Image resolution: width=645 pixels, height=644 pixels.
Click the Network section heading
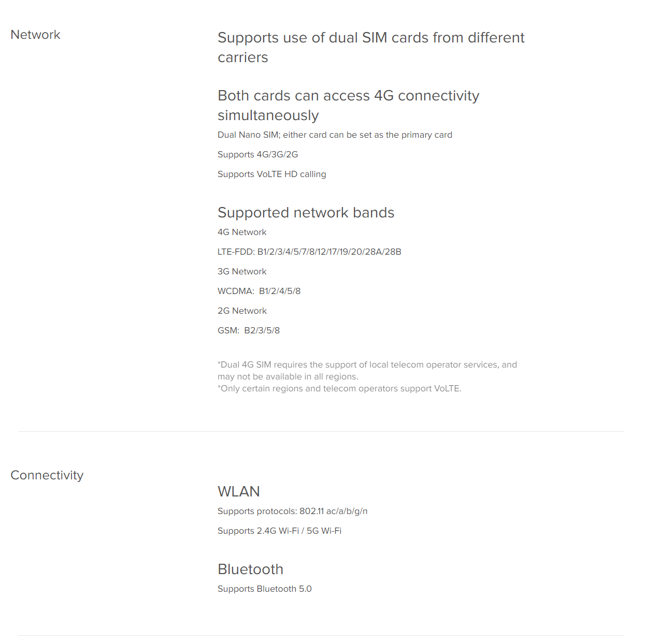point(35,35)
